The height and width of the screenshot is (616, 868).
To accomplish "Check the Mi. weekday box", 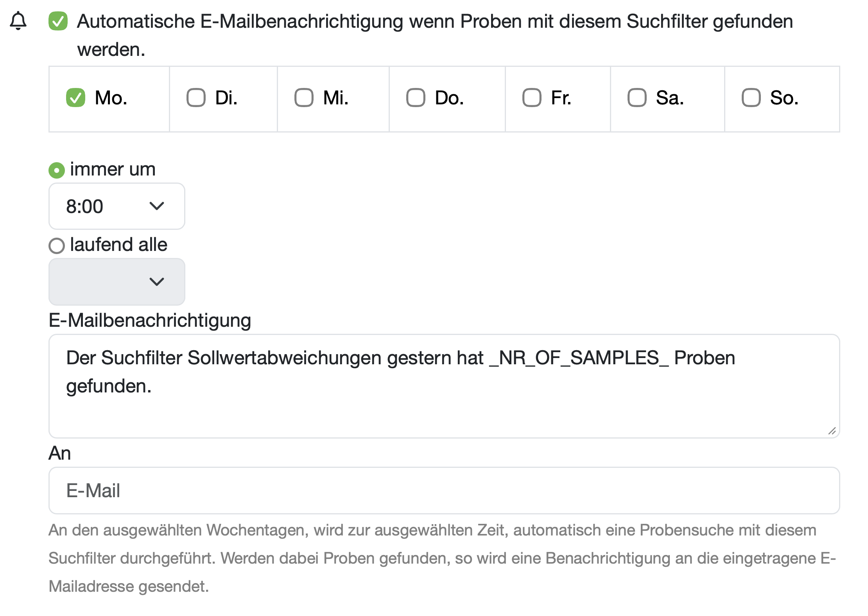I will point(304,98).
